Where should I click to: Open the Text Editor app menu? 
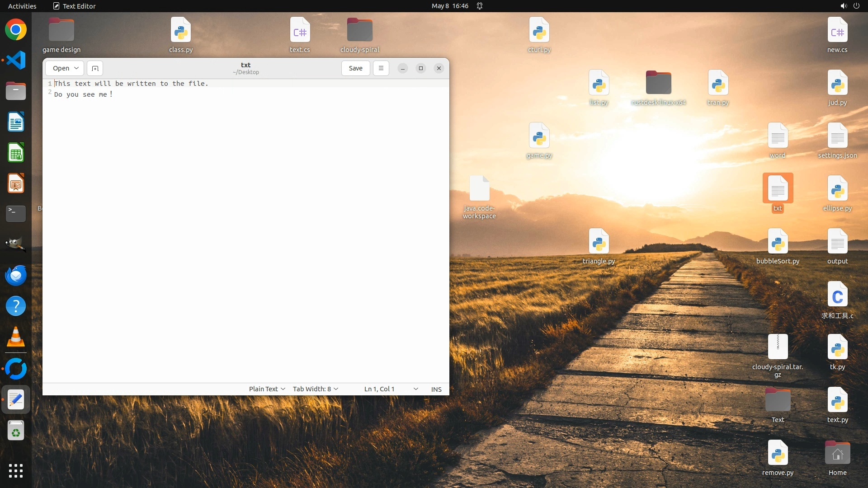point(75,6)
